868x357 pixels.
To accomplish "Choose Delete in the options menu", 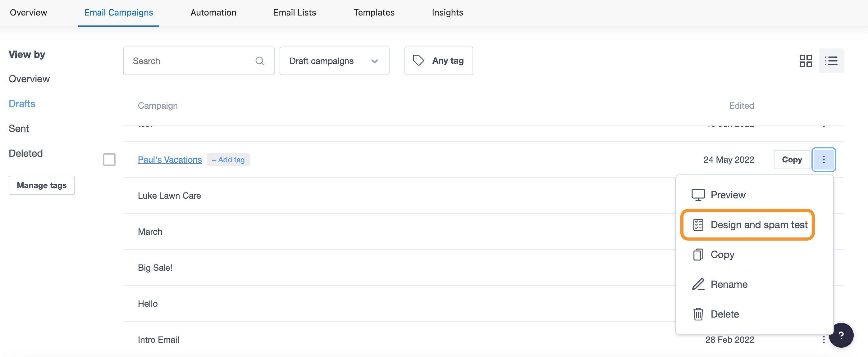I will (x=724, y=314).
